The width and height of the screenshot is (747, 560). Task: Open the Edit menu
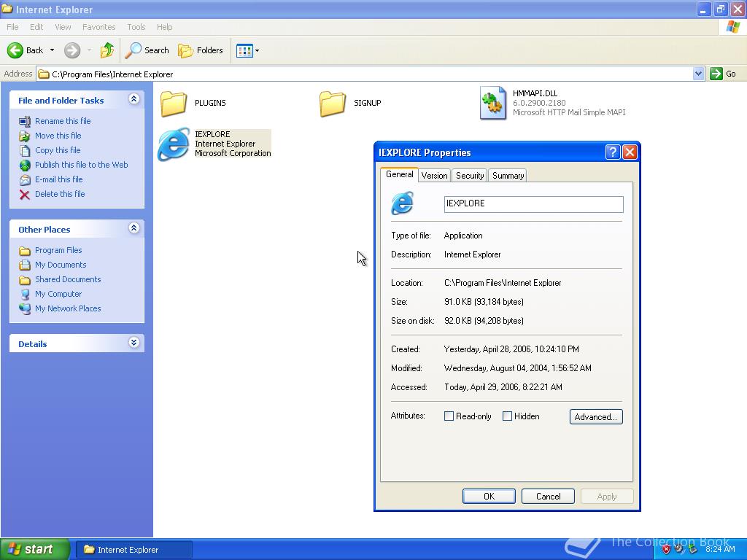(x=36, y=27)
